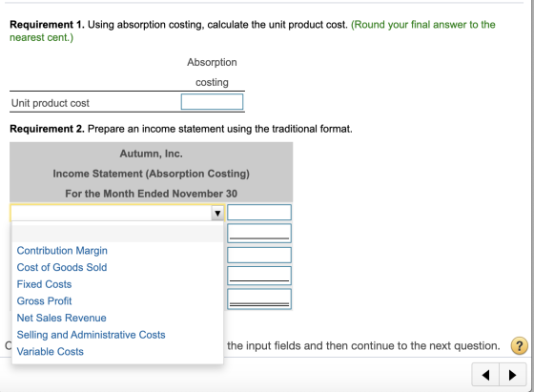Click the open account name combo box
The width and height of the screenshot is (534, 392).
[x=117, y=213]
